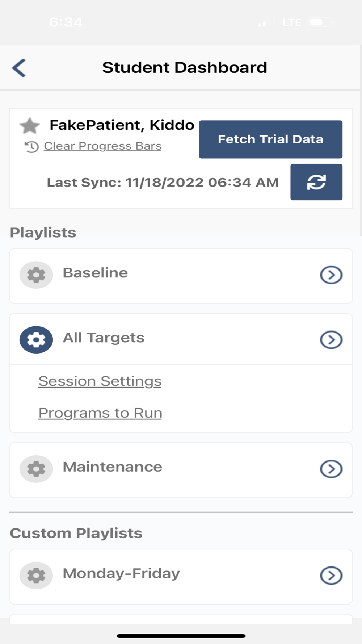The width and height of the screenshot is (362, 644).
Task: Open the Session Settings link
Action: pos(100,381)
